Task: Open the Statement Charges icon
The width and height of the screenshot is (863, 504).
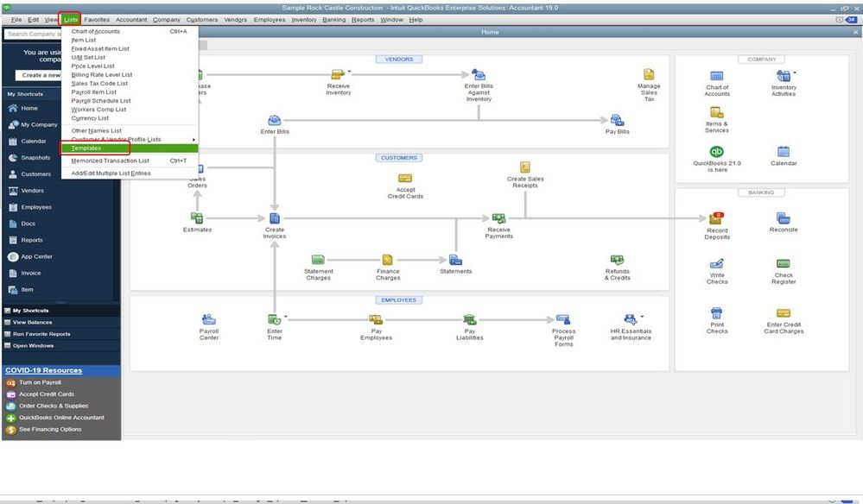Action: coord(318,260)
